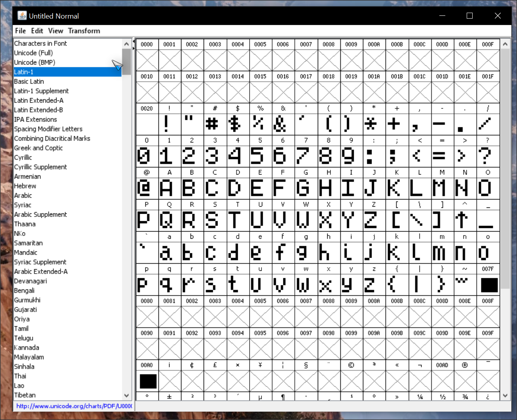
Task: Select highlighted Latin-1 list entry
Action: [67, 72]
